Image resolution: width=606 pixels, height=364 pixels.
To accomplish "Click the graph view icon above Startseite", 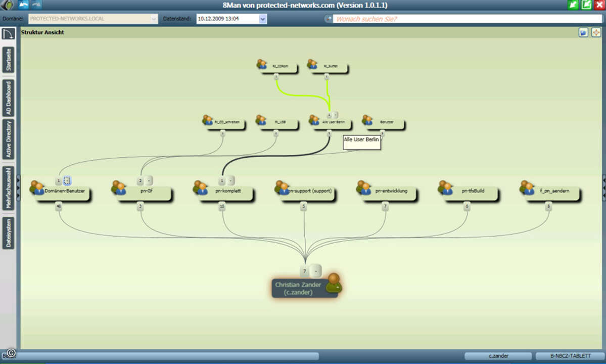I will [x=9, y=34].
